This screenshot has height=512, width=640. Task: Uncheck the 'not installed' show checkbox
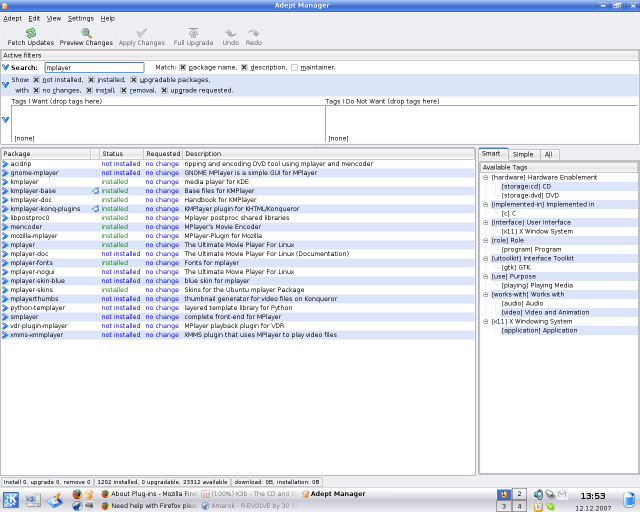point(36,79)
